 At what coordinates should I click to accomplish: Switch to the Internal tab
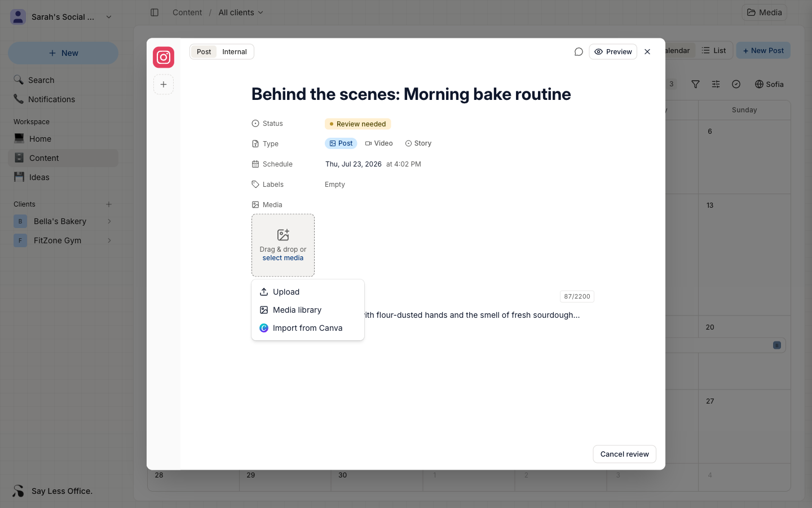[235, 52]
